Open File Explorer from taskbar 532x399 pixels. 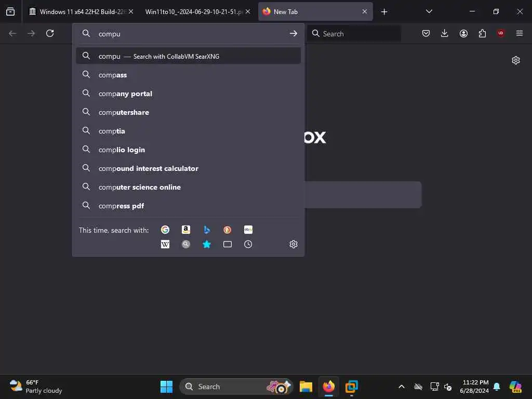[305, 387]
